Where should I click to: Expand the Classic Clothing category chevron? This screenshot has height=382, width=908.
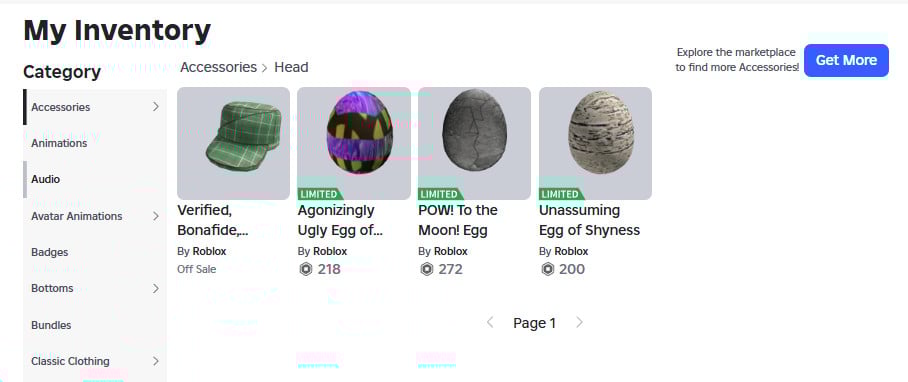pyautogui.click(x=155, y=361)
